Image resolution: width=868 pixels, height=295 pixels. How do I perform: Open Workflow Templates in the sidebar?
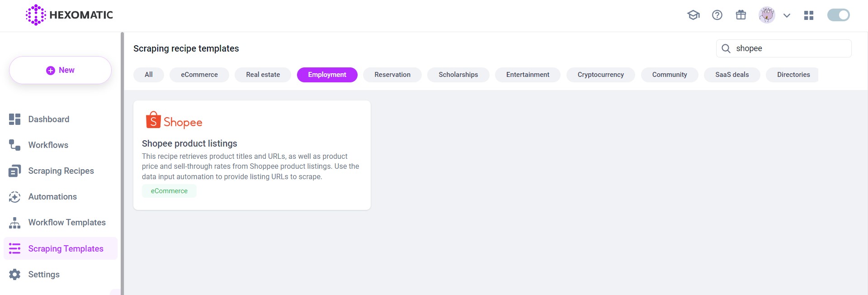pyautogui.click(x=66, y=223)
